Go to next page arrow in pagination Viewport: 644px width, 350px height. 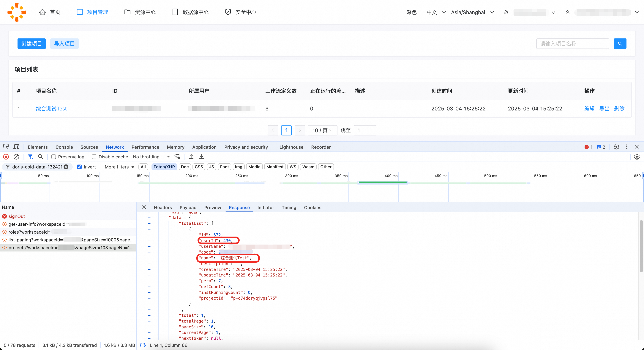pyautogui.click(x=300, y=130)
